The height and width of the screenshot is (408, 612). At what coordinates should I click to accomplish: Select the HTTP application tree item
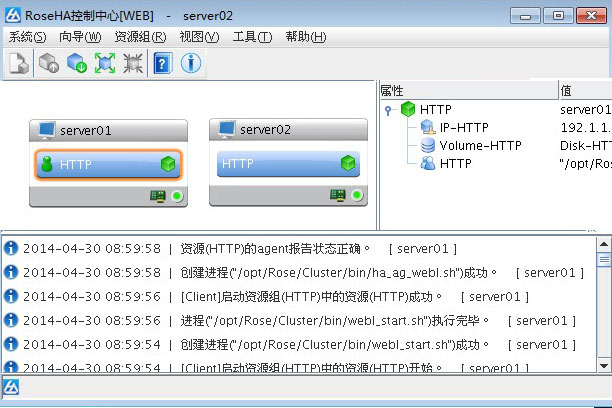[x=455, y=163]
